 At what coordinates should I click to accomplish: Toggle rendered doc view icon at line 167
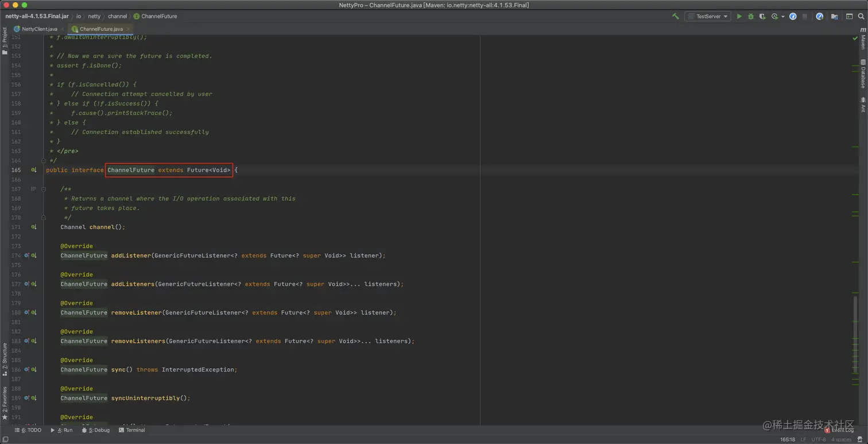click(x=33, y=189)
